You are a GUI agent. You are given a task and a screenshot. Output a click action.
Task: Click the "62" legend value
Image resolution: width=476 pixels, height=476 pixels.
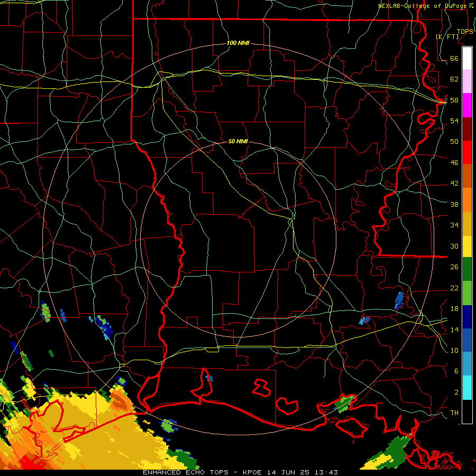coord(454,79)
